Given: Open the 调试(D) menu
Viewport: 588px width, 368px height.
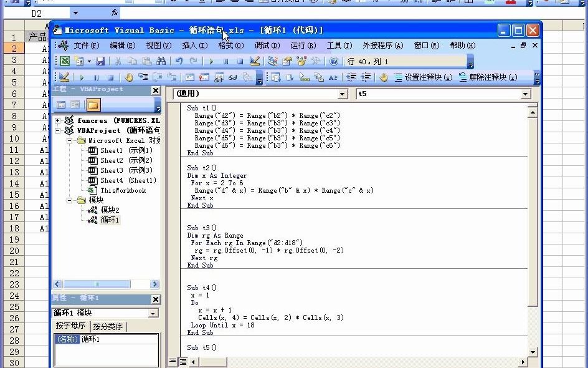Looking at the screenshot, I should point(267,45).
